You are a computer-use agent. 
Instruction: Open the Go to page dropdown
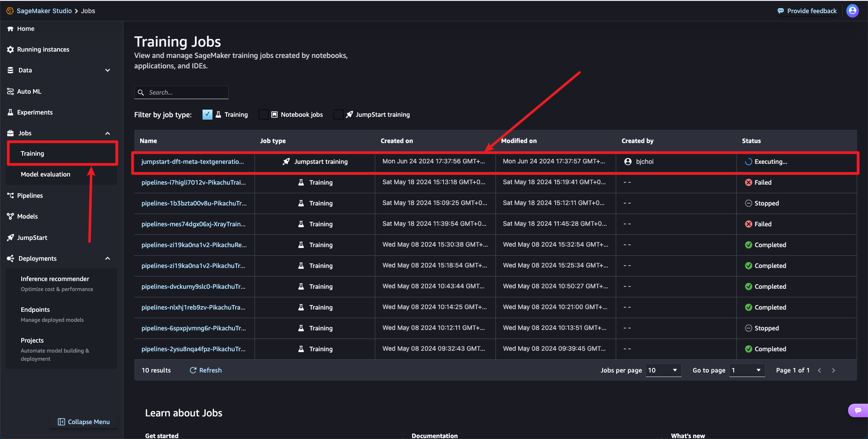coord(747,370)
